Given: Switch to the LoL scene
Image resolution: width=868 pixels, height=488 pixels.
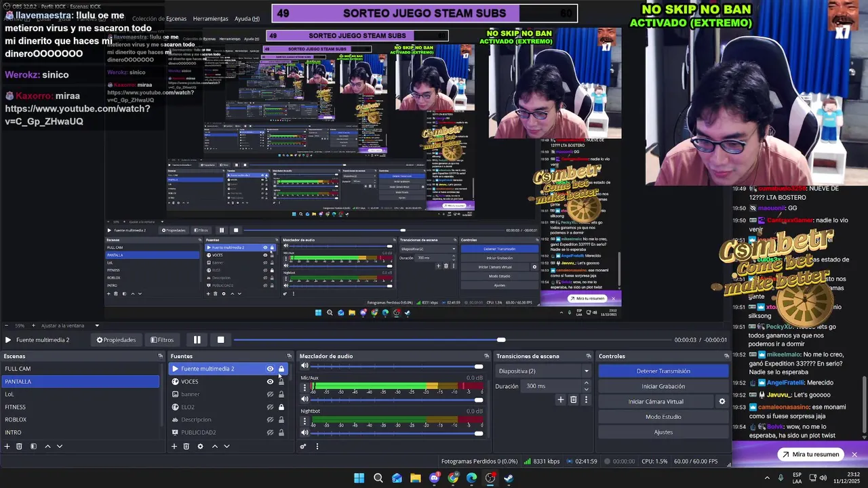Looking at the screenshot, I should (x=81, y=394).
